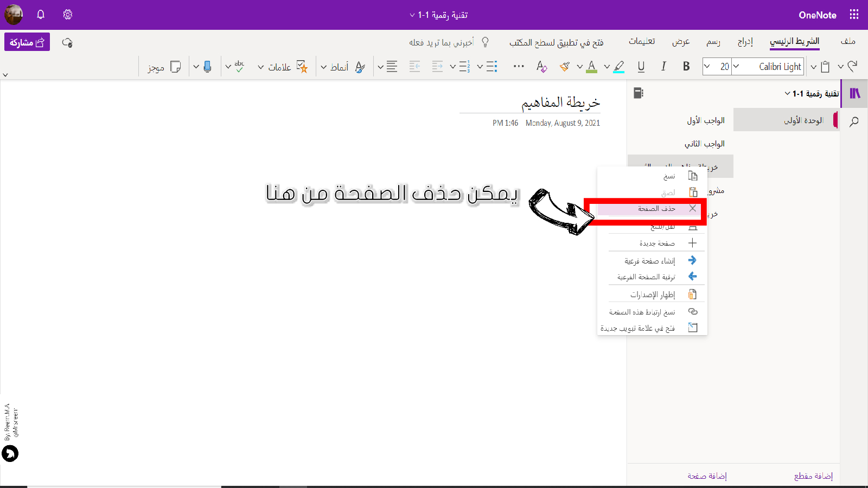Click the format painter brush icon
The image size is (868, 488).
pos(565,67)
